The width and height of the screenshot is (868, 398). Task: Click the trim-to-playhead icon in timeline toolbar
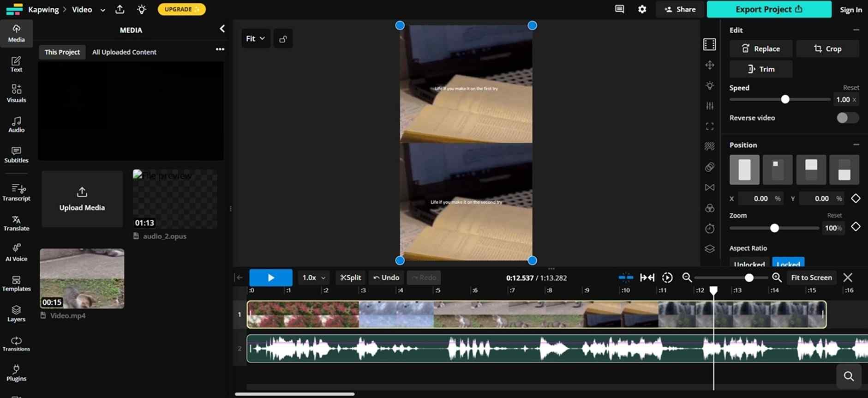[647, 277]
